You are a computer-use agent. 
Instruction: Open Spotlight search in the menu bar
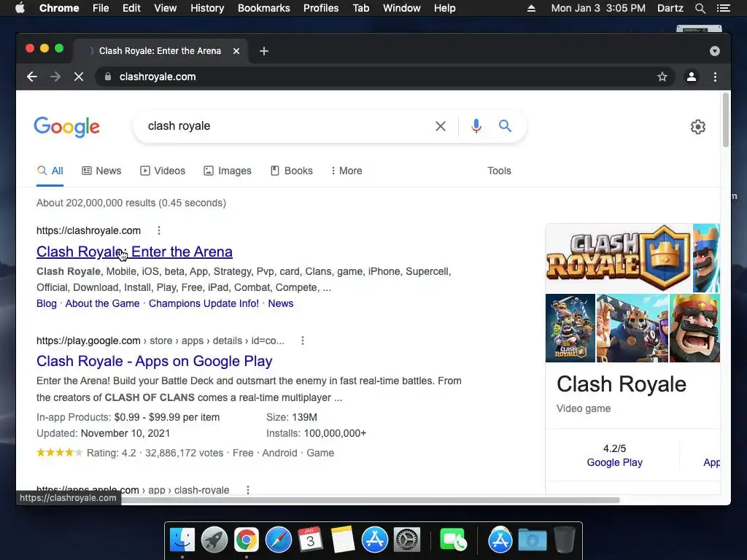[x=700, y=8]
